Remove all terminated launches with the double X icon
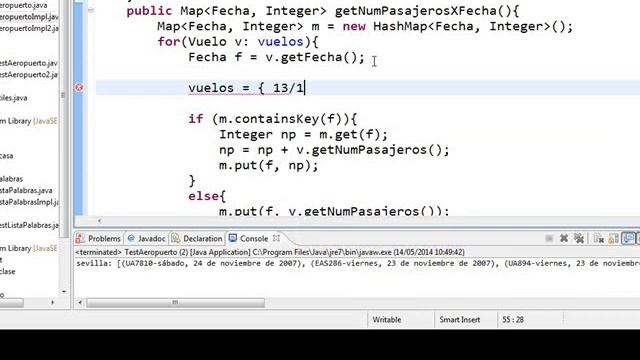 579,238
